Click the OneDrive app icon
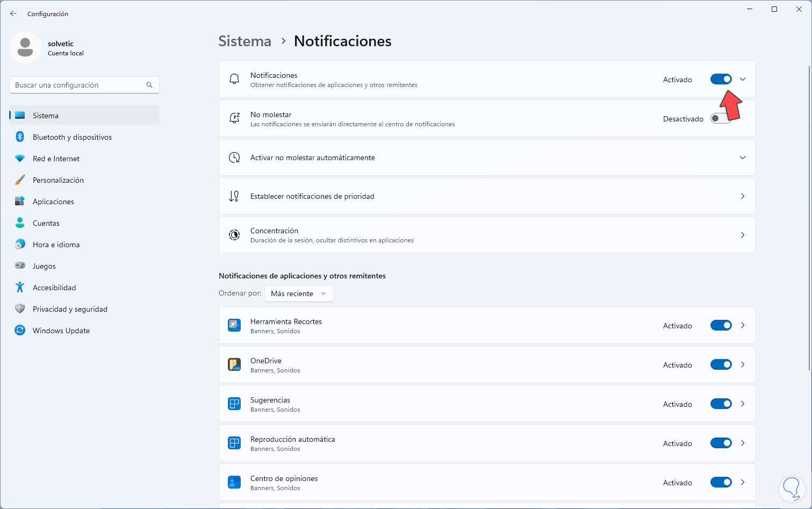This screenshot has width=812, height=509. coord(234,364)
